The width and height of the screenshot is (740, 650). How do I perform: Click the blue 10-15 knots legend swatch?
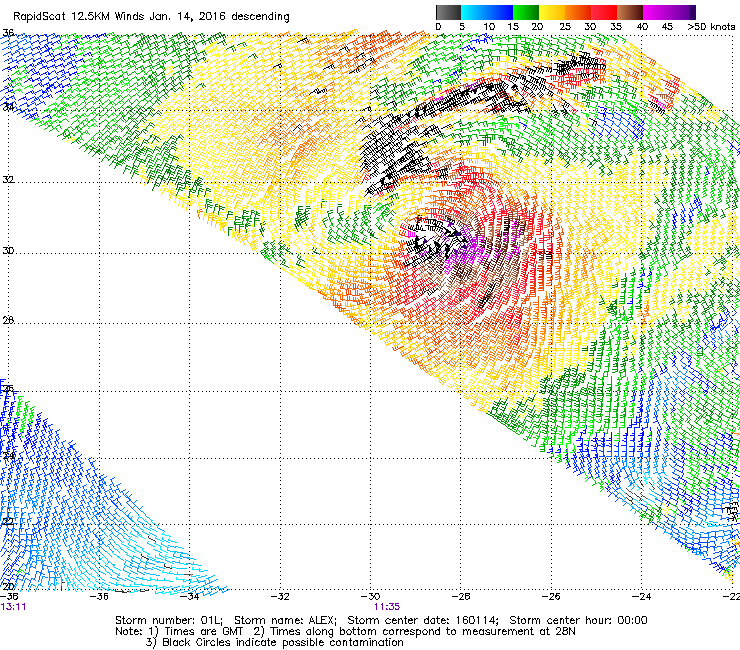click(x=500, y=12)
